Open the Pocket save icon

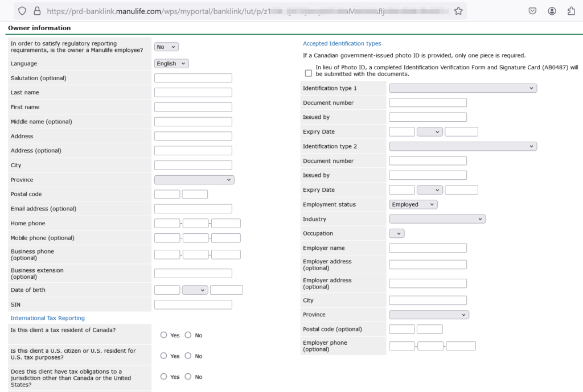532,11
